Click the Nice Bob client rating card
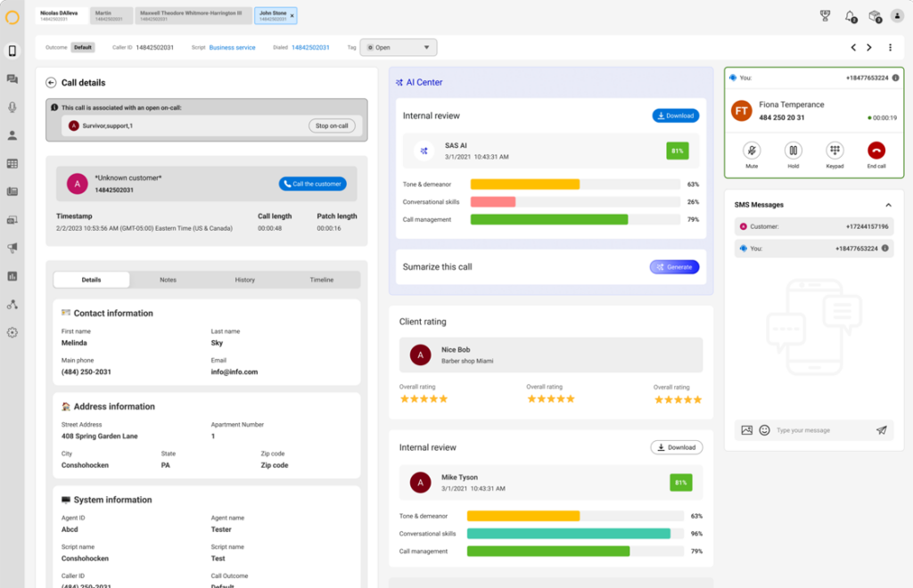 pos(551,355)
